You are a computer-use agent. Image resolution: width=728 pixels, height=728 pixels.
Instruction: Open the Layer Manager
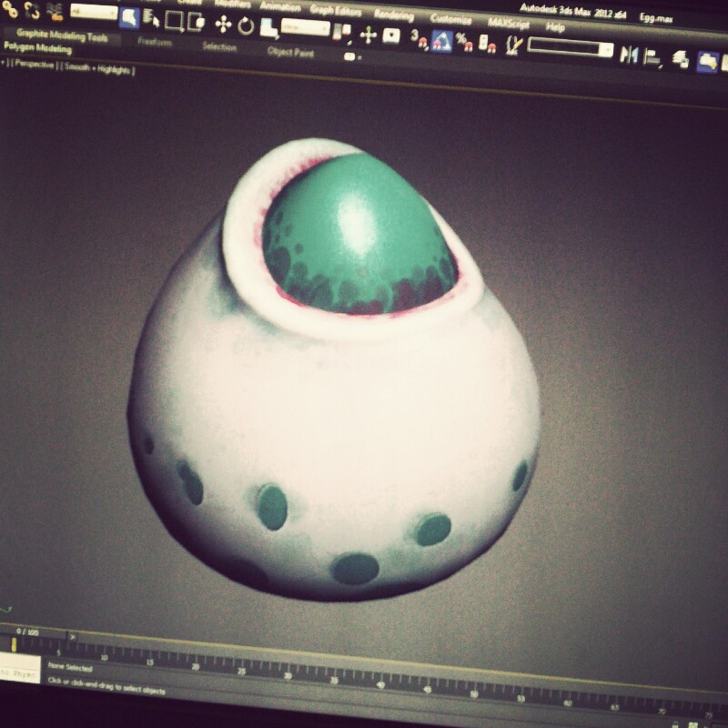pyautogui.click(x=681, y=59)
